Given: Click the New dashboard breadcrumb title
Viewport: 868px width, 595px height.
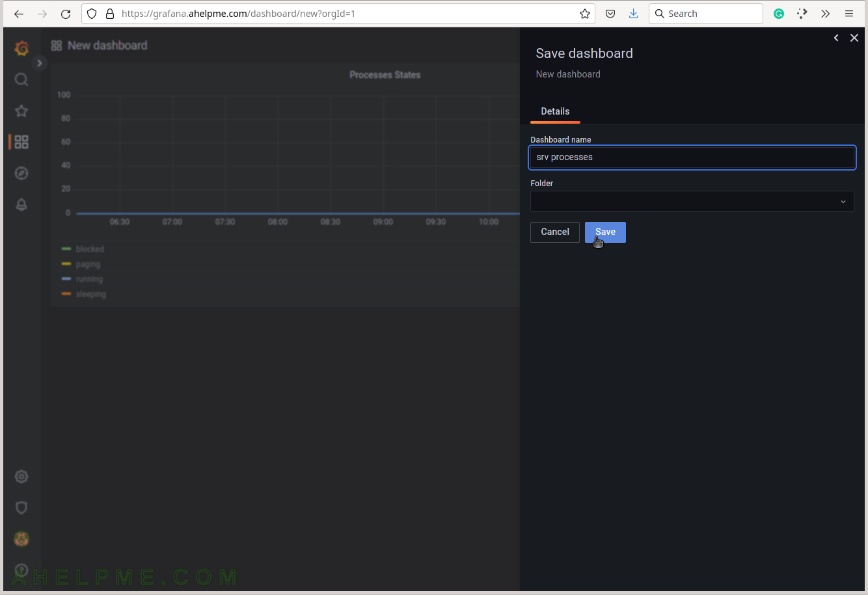Looking at the screenshot, I should pyautogui.click(x=107, y=46).
